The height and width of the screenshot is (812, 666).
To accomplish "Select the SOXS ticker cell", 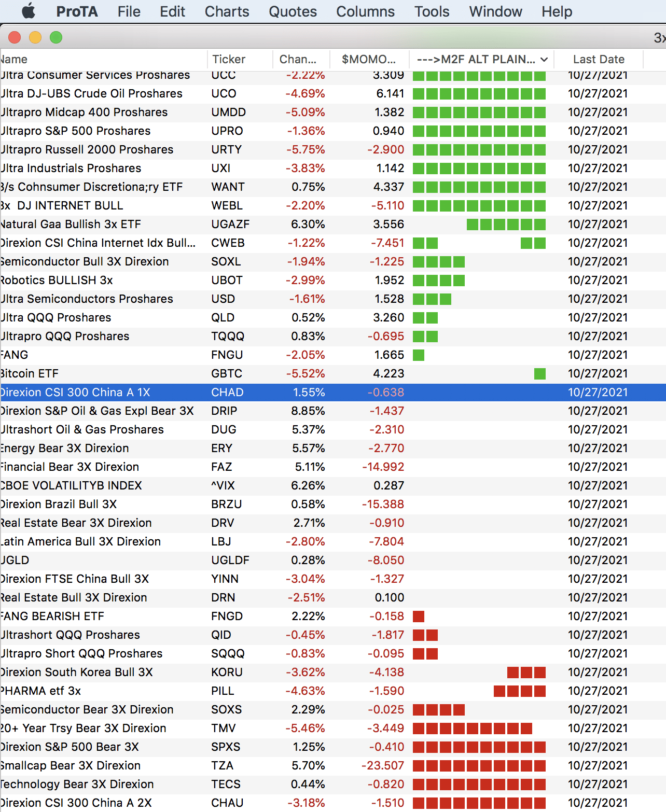I will [226, 709].
